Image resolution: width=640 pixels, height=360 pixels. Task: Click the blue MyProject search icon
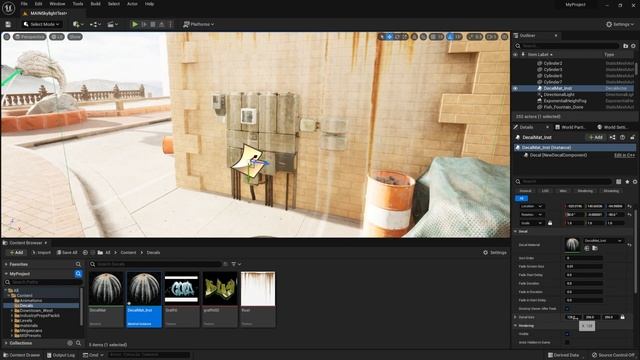point(78,274)
